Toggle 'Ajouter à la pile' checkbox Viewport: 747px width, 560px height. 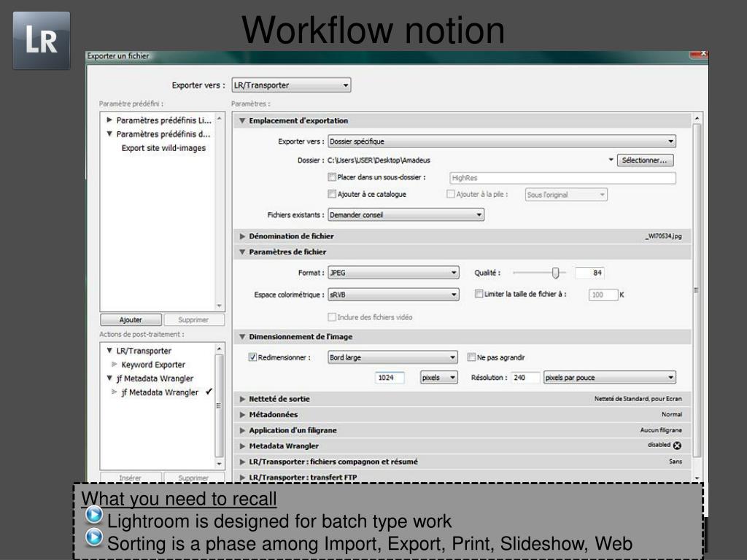[x=451, y=194]
